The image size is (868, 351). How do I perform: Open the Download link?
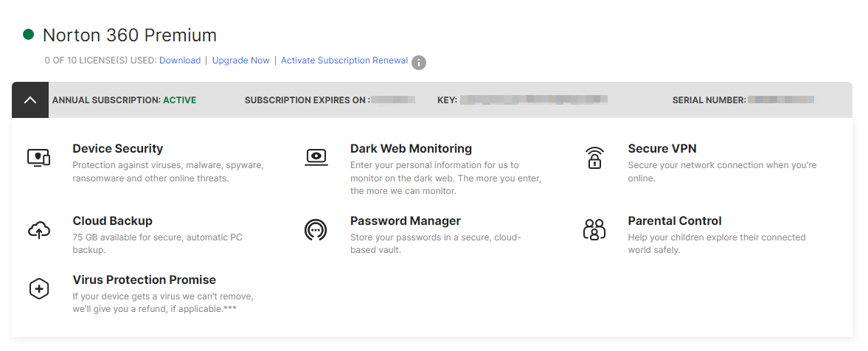[x=180, y=60]
